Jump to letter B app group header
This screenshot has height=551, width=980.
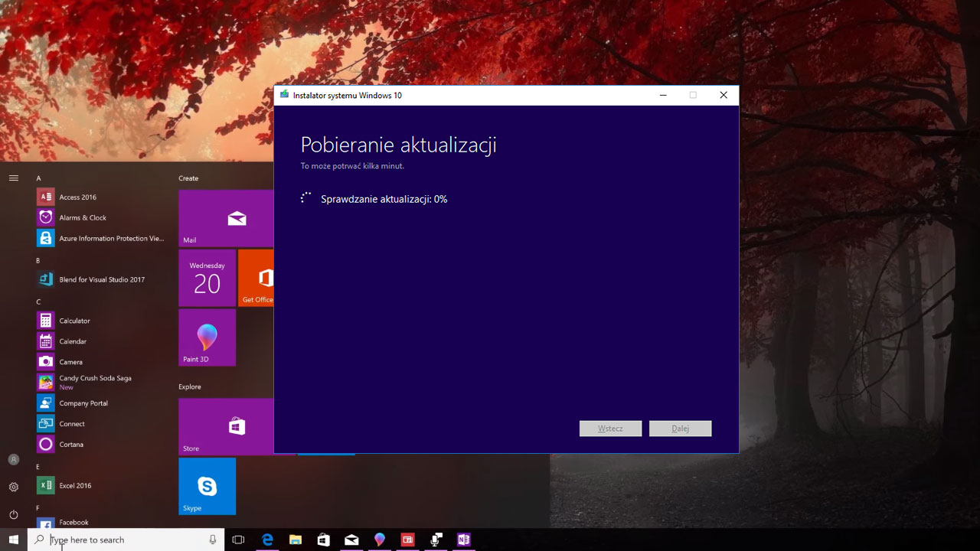[38, 260]
